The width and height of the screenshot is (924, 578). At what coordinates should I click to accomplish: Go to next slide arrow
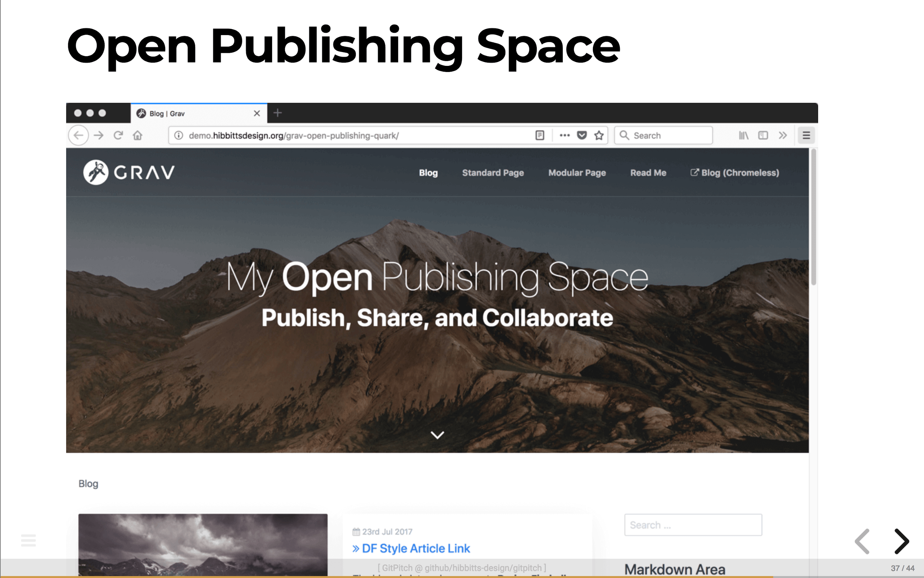point(901,541)
